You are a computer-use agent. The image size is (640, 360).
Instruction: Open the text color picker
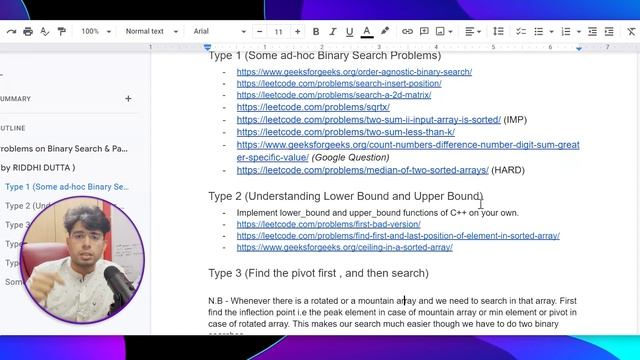[x=367, y=32]
